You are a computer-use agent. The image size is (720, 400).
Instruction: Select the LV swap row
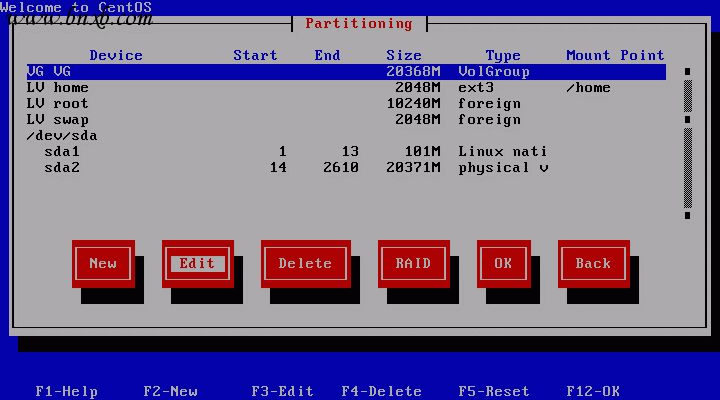346,120
